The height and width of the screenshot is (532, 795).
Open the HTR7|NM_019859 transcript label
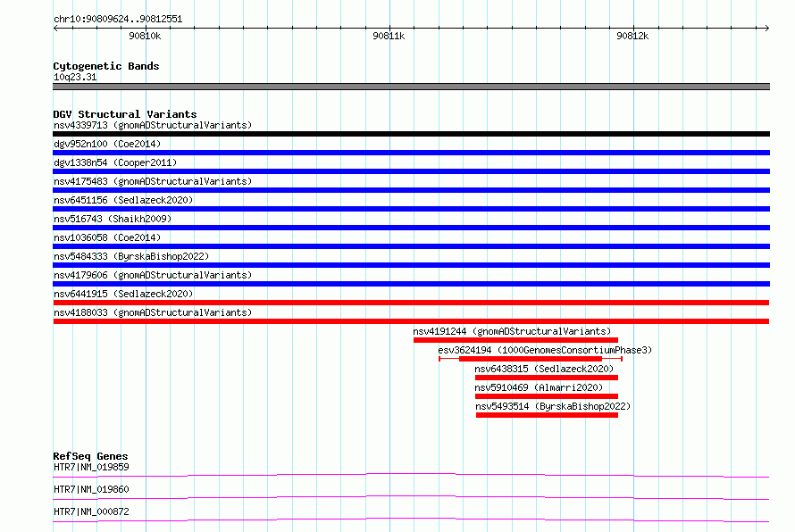coord(91,467)
